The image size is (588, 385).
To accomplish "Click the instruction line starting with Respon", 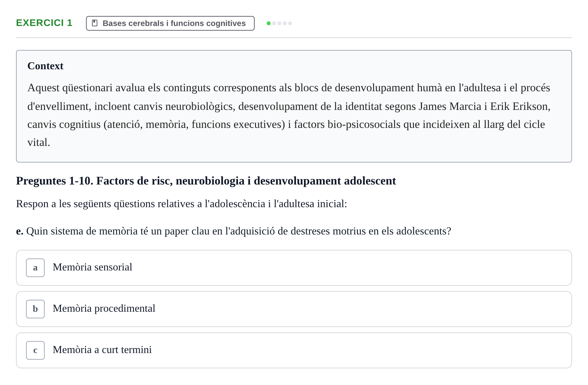I will (x=182, y=204).
